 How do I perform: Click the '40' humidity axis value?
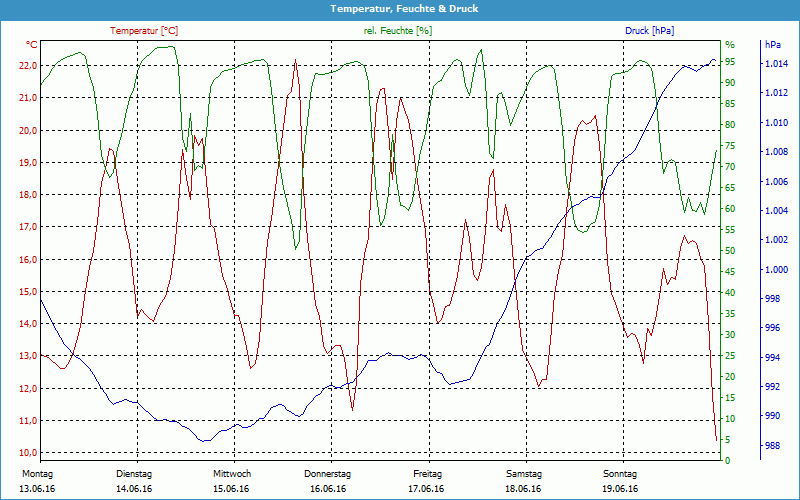click(x=730, y=292)
